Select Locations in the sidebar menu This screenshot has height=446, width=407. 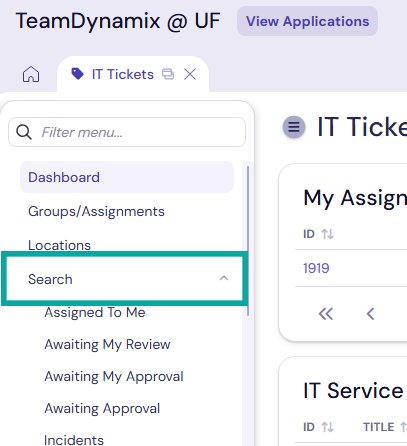coord(59,245)
